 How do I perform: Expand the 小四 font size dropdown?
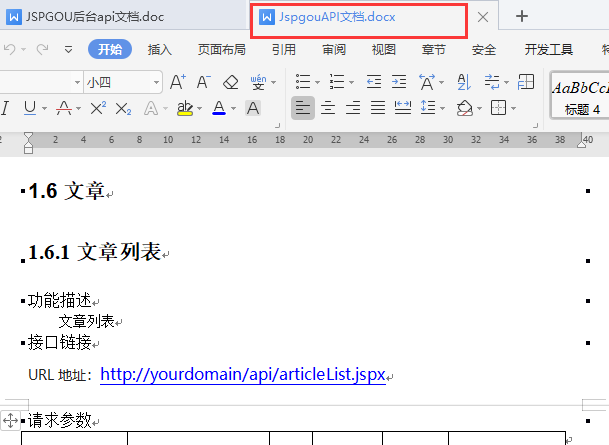click(156, 82)
